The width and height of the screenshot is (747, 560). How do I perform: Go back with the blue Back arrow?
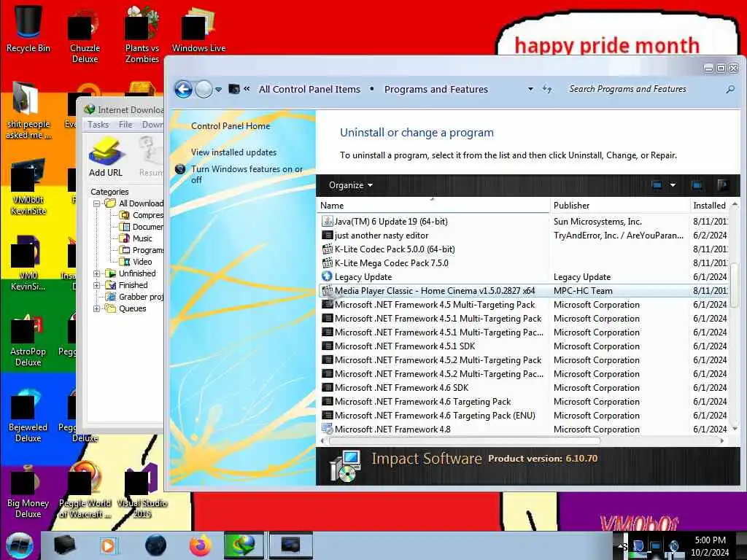pos(183,89)
